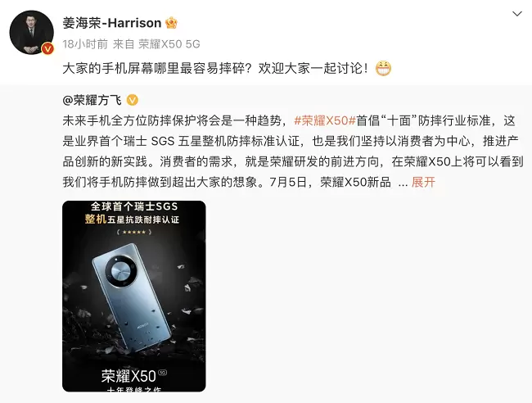Screen dimensions: 532x403
Task: Click the main post text about 手机屏幕
Action: (216, 68)
